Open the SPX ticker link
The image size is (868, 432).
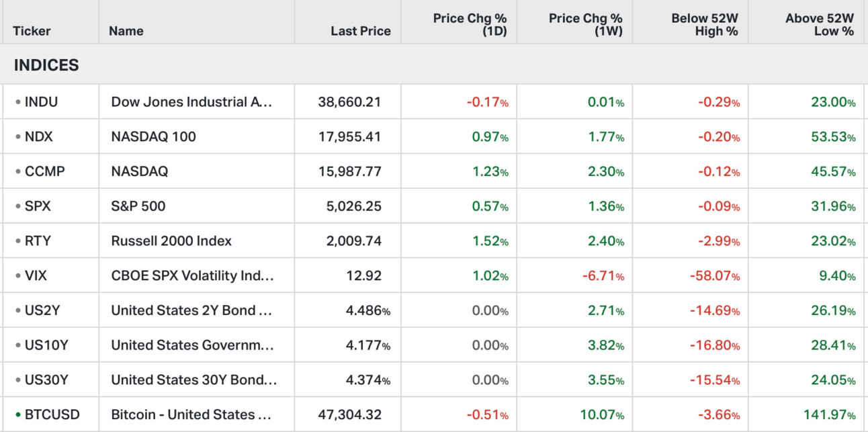click(x=38, y=206)
